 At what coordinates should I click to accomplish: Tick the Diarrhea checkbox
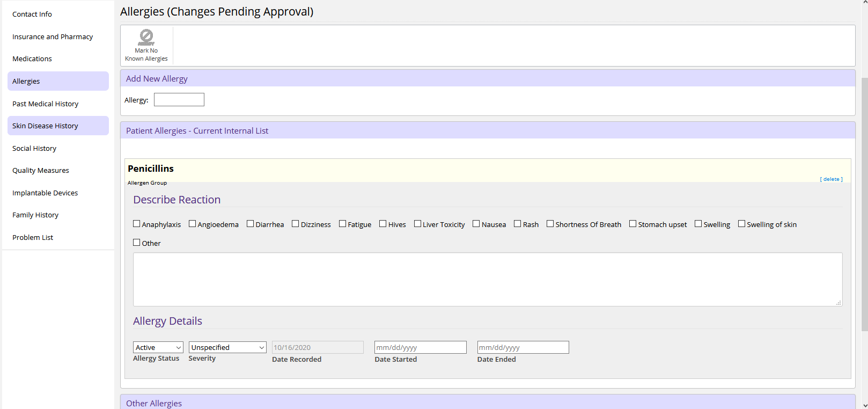[x=251, y=224]
